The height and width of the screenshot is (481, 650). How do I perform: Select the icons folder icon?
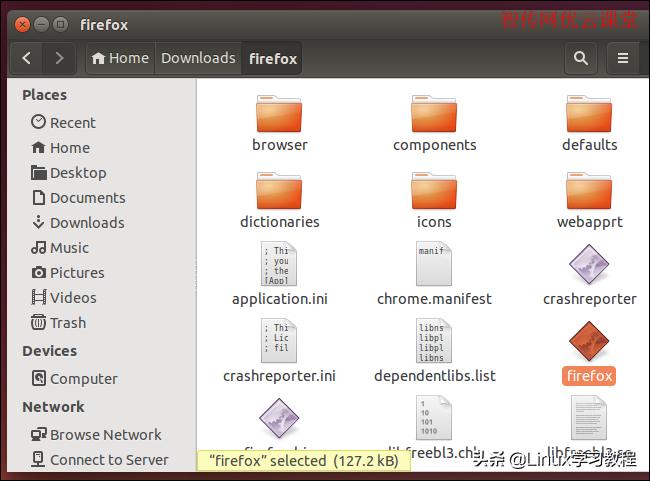(434, 190)
